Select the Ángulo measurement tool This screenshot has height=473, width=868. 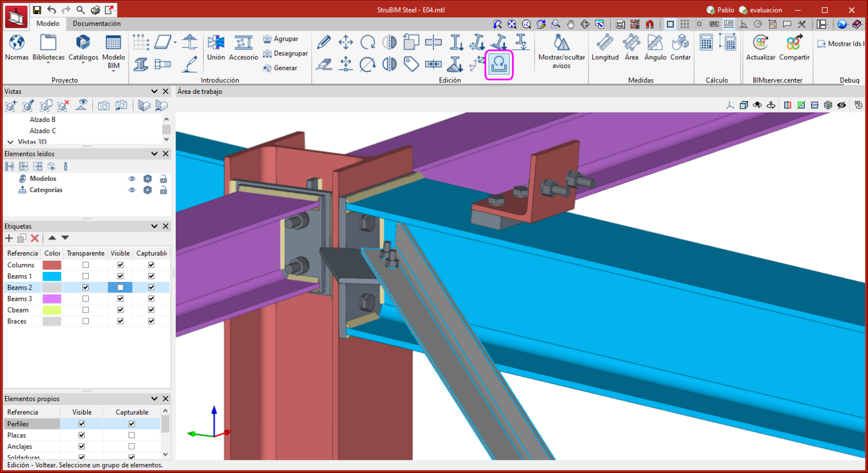(655, 43)
